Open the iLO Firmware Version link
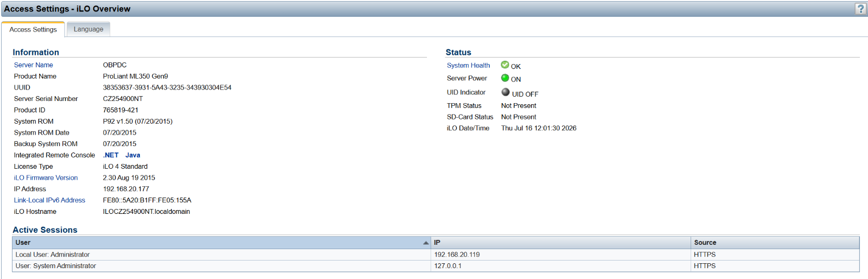The height and width of the screenshot is (279, 868). click(x=46, y=178)
